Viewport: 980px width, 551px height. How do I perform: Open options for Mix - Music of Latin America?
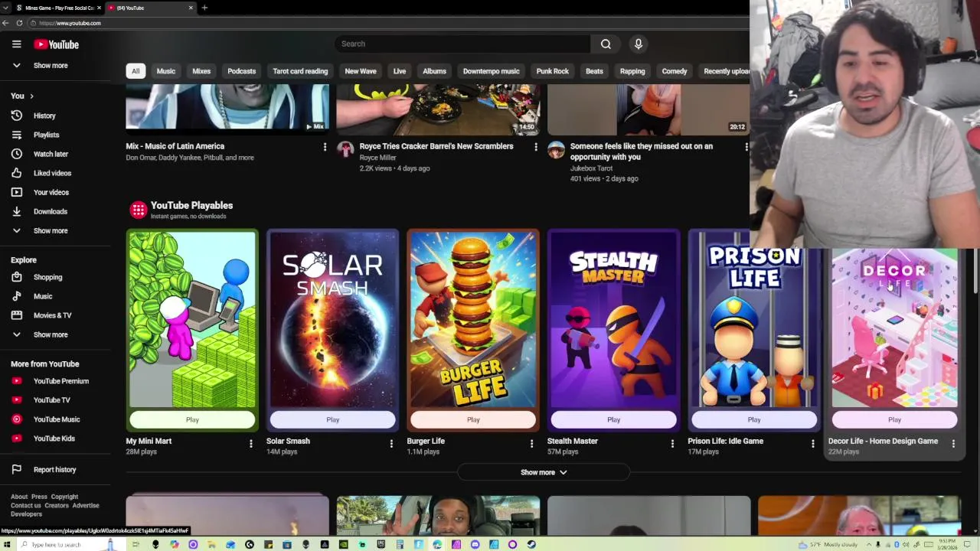click(x=325, y=147)
